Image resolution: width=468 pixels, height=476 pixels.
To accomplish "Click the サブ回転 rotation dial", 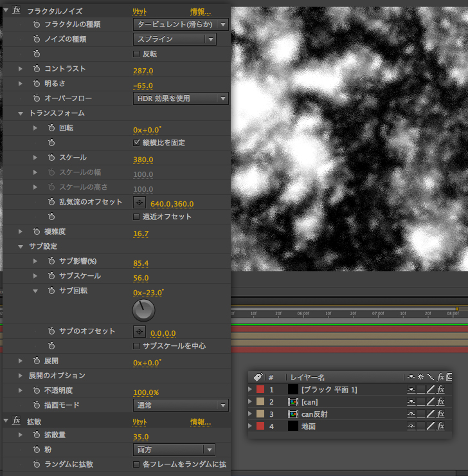I will point(143,311).
